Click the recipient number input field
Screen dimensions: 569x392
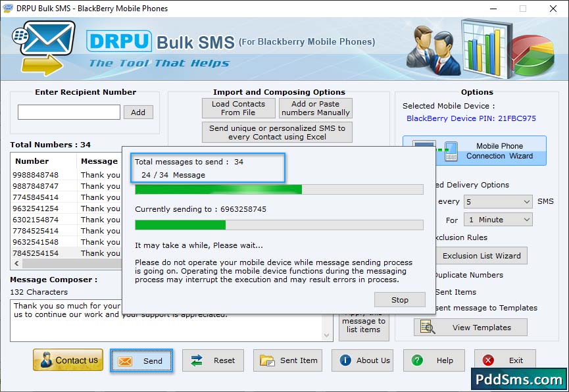[x=68, y=112]
